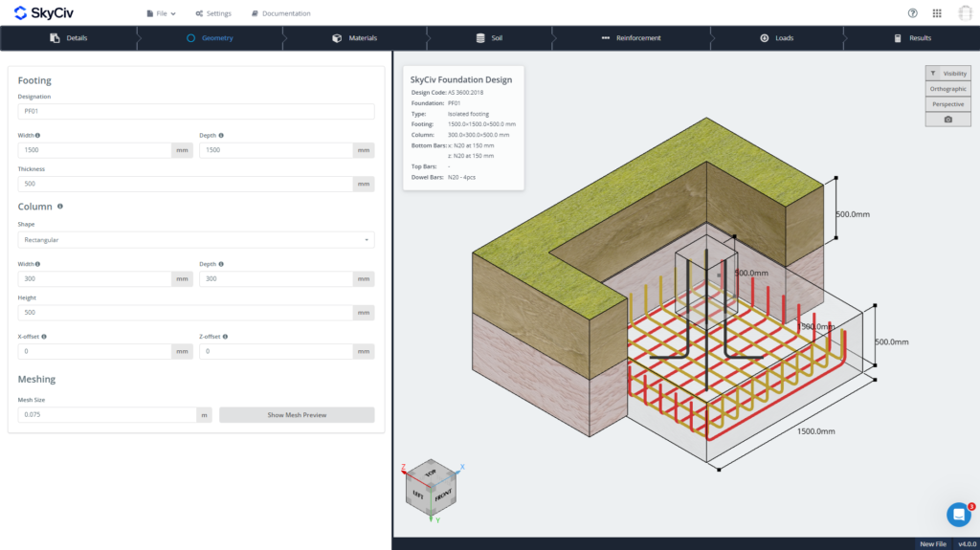Click the help question mark icon
The image size is (980, 550).
pyautogui.click(x=912, y=13)
